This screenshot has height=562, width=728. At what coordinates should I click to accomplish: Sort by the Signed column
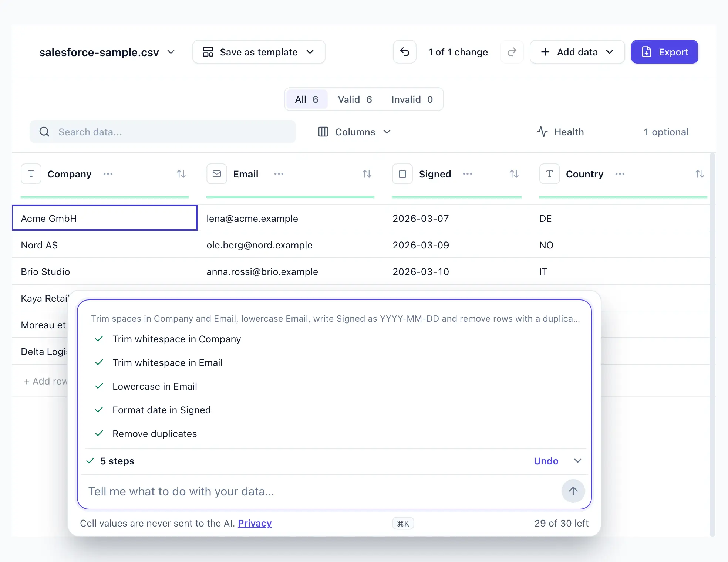pos(514,174)
